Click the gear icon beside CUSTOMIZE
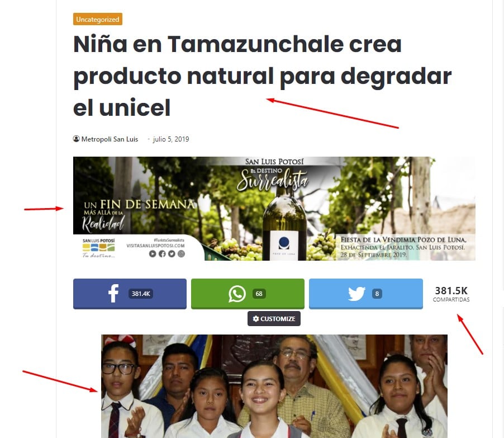504x438 pixels. pos(256,319)
